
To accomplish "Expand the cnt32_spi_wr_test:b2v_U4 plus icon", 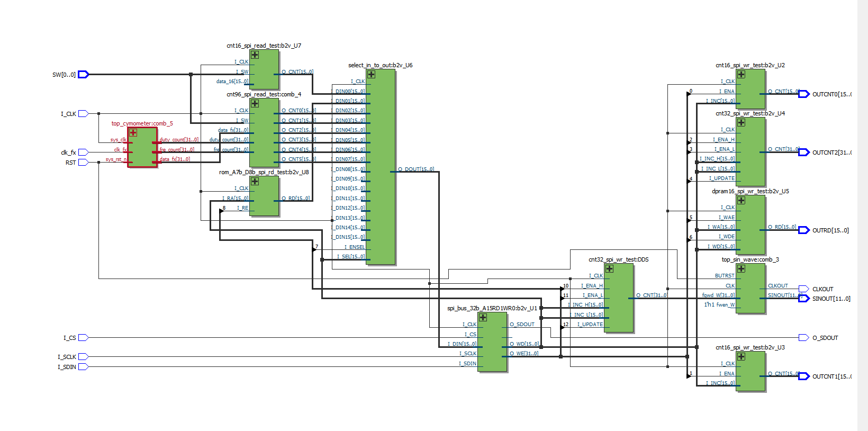I will tap(741, 122).
